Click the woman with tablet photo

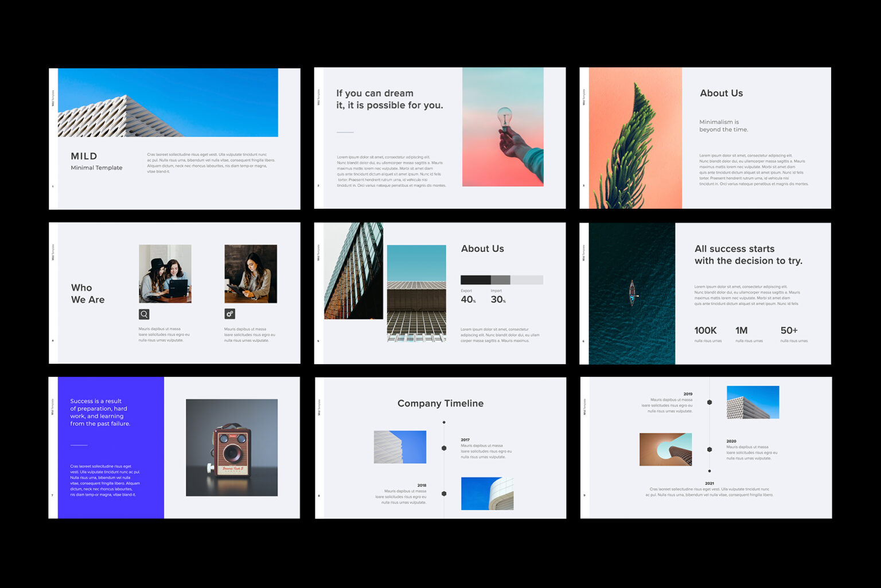coord(251,274)
